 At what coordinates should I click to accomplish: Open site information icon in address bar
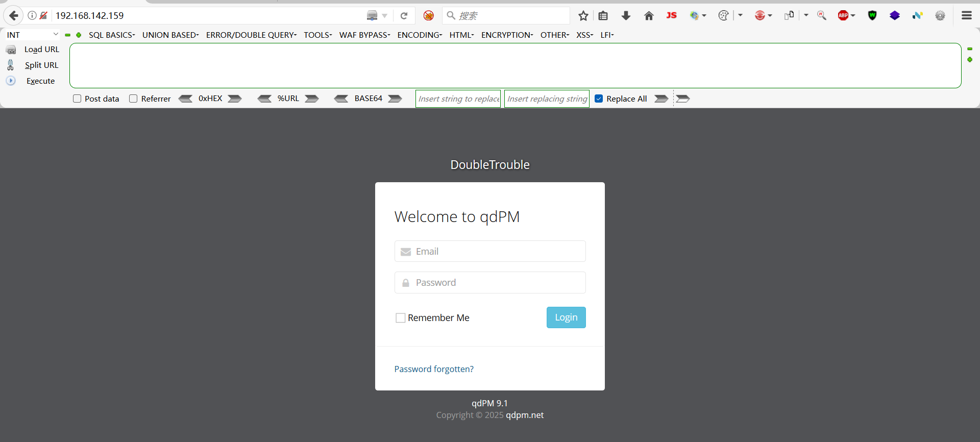pyautogui.click(x=32, y=15)
